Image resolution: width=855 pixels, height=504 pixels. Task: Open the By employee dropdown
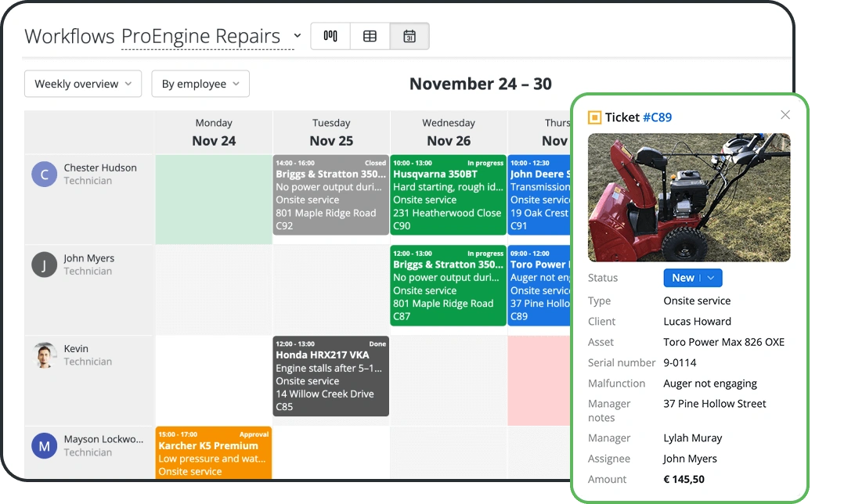(x=200, y=84)
